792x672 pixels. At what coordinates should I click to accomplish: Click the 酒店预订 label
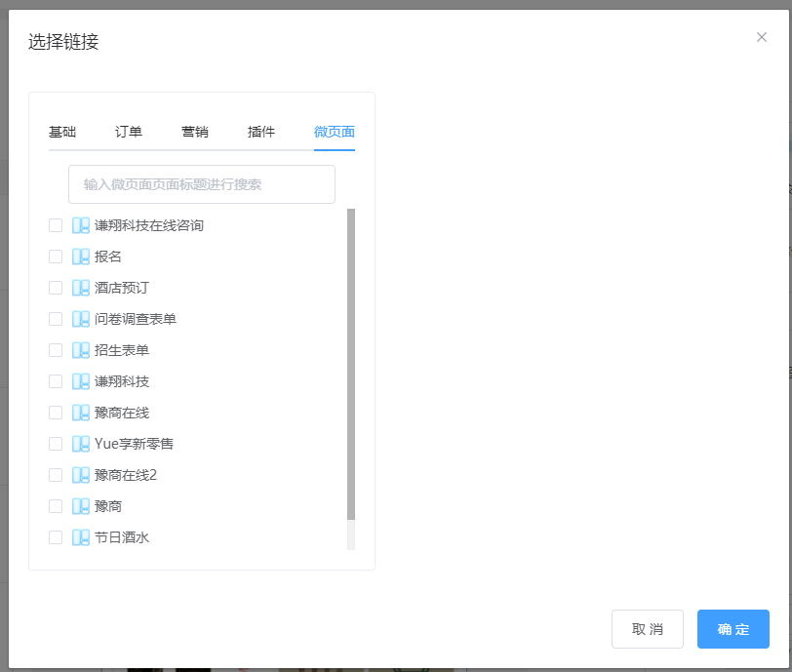[122, 288]
